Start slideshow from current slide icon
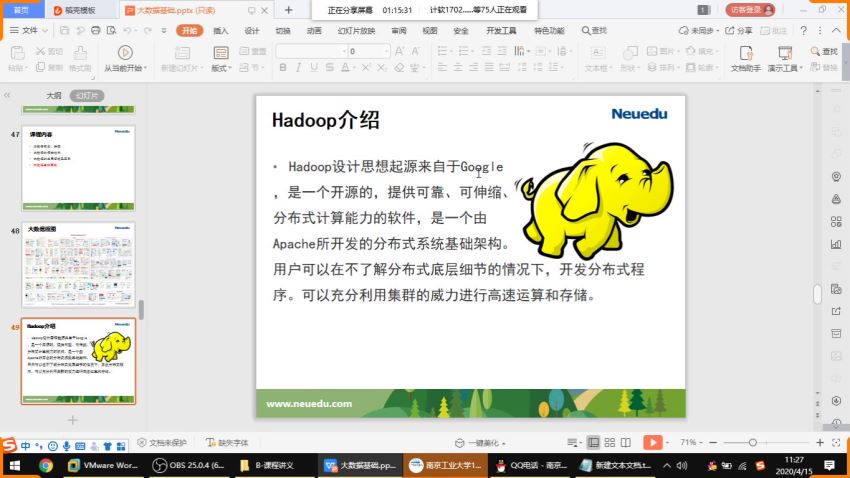Viewport: 850px width, 478px height. 125,52
